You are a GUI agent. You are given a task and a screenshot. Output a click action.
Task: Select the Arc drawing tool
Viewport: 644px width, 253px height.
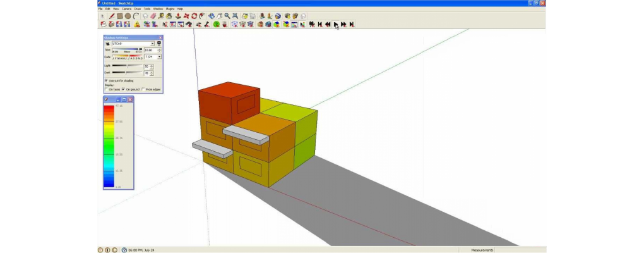click(x=136, y=16)
